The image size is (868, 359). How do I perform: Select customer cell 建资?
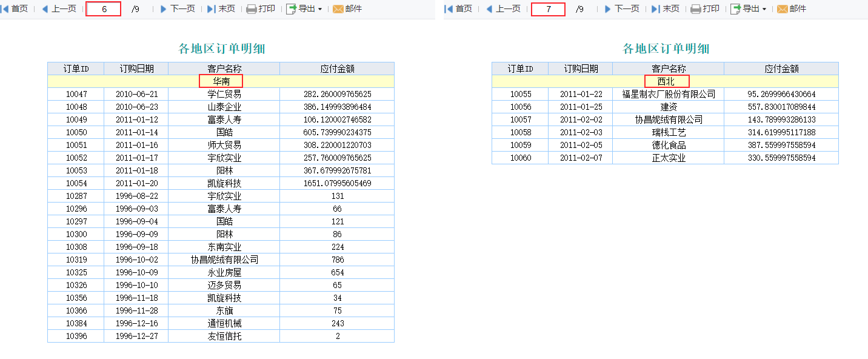pyautogui.click(x=669, y=107)
